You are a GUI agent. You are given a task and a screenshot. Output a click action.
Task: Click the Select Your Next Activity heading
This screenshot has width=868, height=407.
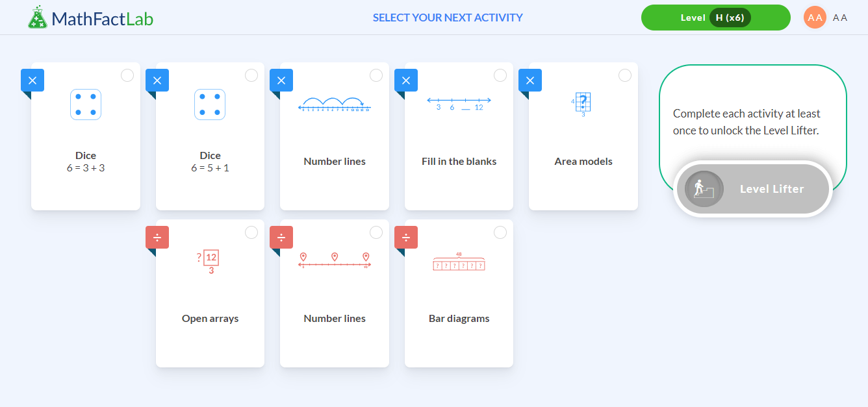(448, 18)
